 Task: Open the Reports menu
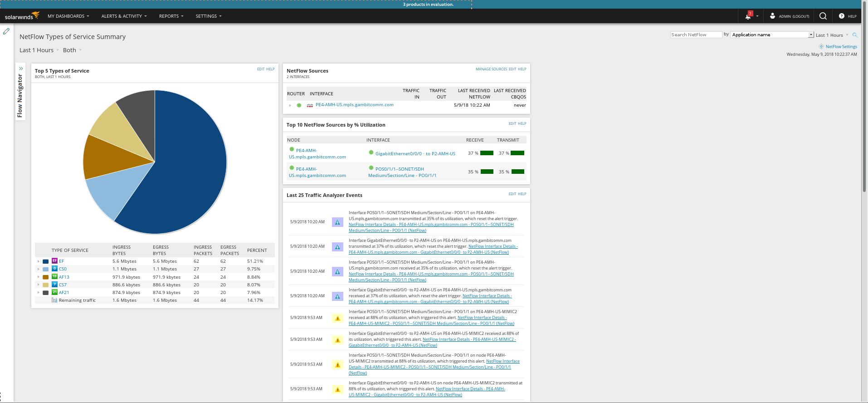click(x=171, y=16)
